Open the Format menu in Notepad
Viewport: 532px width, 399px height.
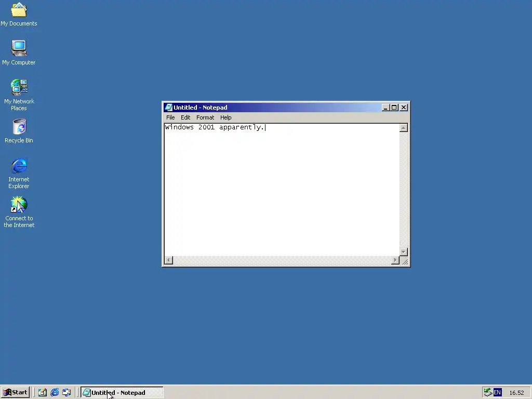(205, 117)
